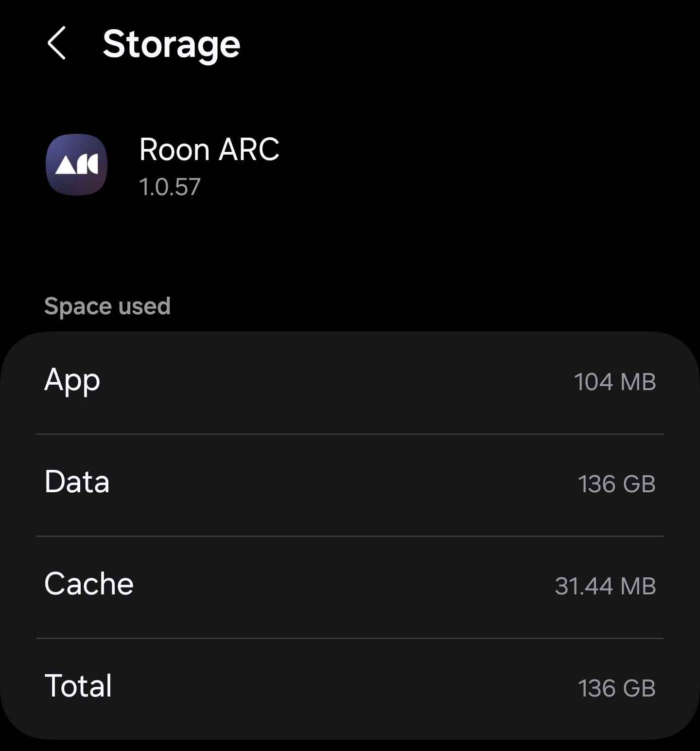Screen dimensions: 700x751
Task: Tap the Data label text
Action: pos(77,482)
